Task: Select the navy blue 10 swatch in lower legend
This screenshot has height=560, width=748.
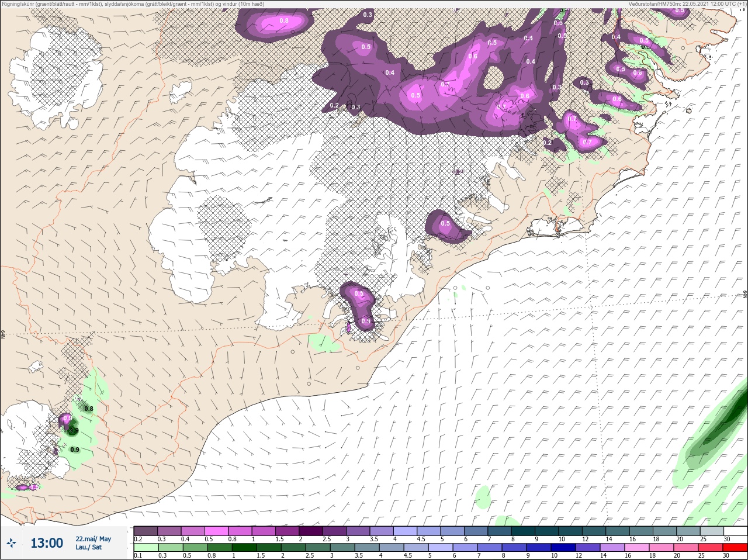Action: (563, 548)
